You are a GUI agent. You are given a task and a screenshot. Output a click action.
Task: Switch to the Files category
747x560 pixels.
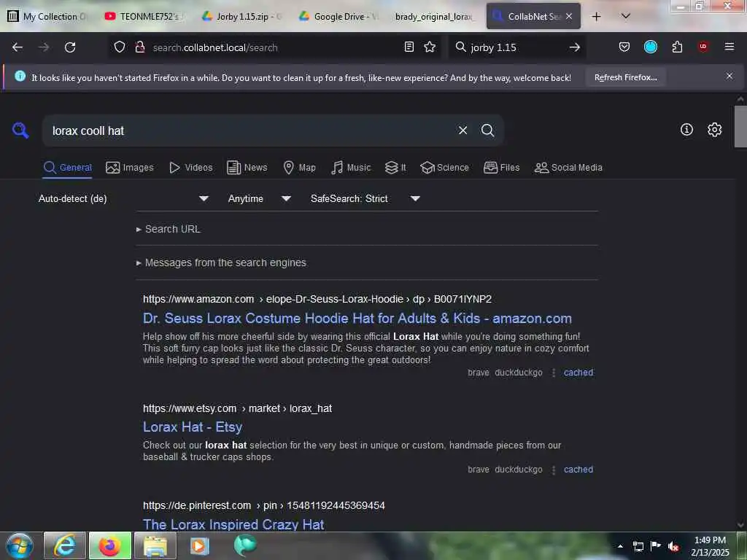click(x=501, y=168)
